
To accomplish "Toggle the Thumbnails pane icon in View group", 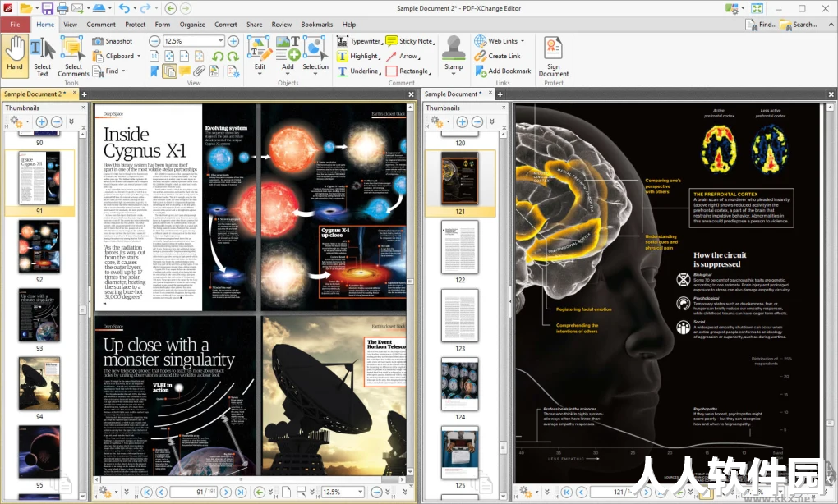I will (169, 71).
